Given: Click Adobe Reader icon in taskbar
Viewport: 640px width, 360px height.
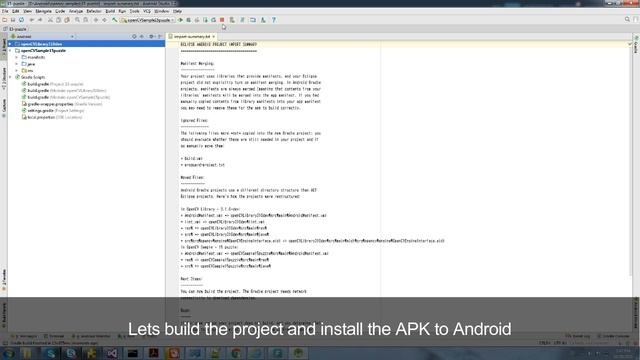Looking at the screenshot, I should coord(153,353).
